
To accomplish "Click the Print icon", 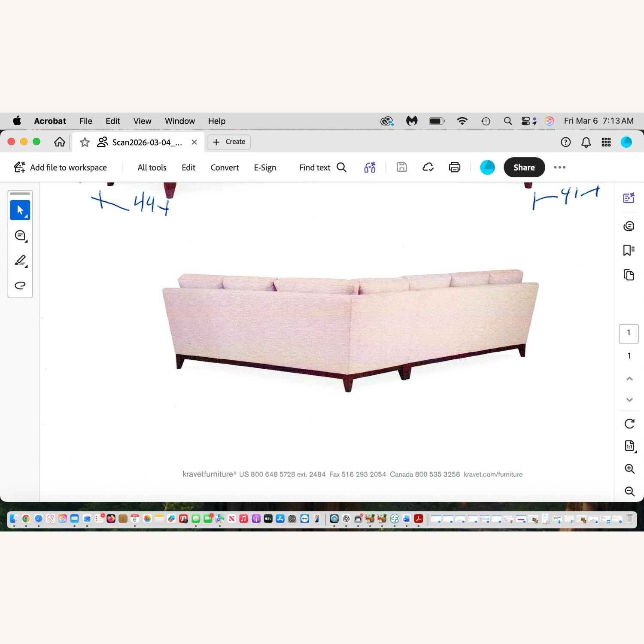I will pos(454,167).
